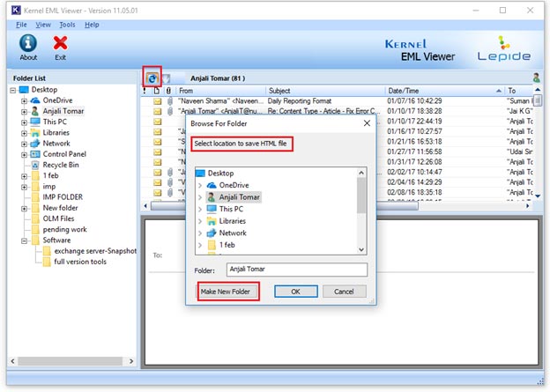This screenshot has height=392, width=550.
Task: Click the Desktop icon in Browse For Folder tree
Action: click(x=200, y=174)
